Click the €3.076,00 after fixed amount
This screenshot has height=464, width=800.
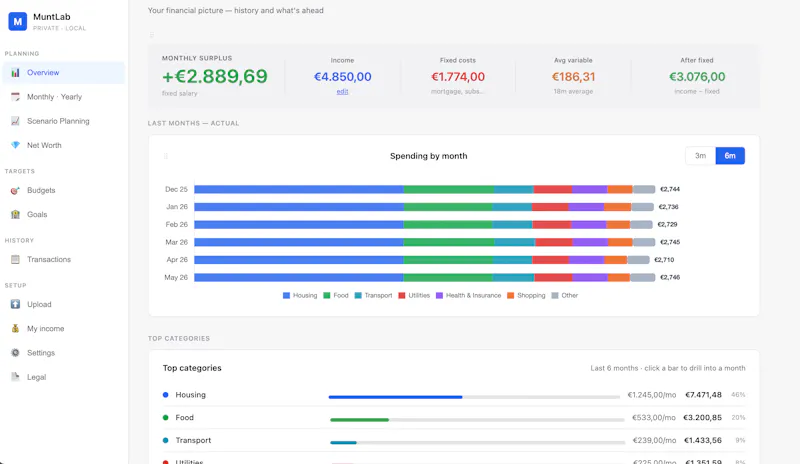(x=697, y=77)
